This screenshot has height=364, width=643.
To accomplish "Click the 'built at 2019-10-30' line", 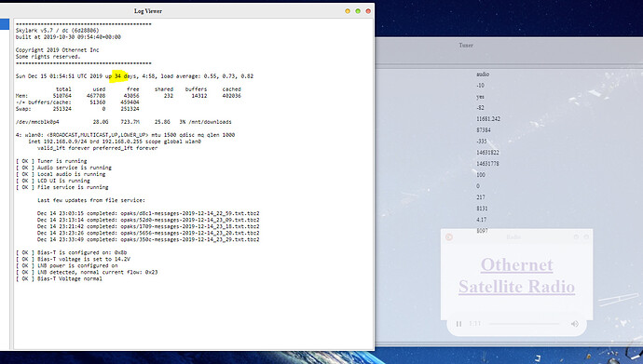I will (68, 37).
